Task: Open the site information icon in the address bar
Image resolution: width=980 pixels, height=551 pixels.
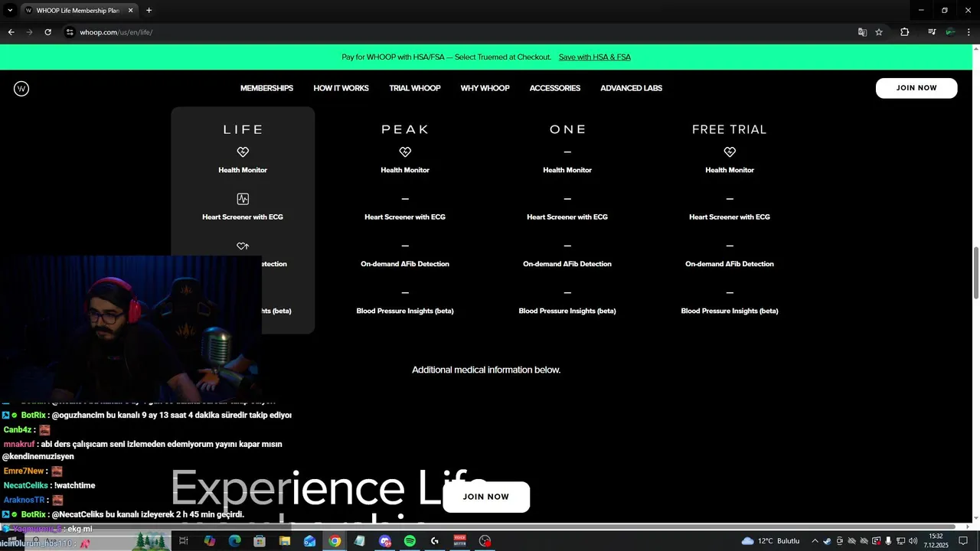Action: pyautogui.click(x=70, y=32)
